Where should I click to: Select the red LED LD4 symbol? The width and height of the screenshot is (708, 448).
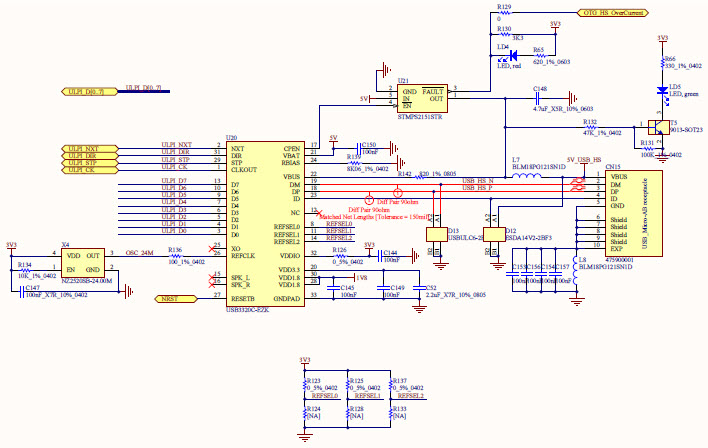512,56
